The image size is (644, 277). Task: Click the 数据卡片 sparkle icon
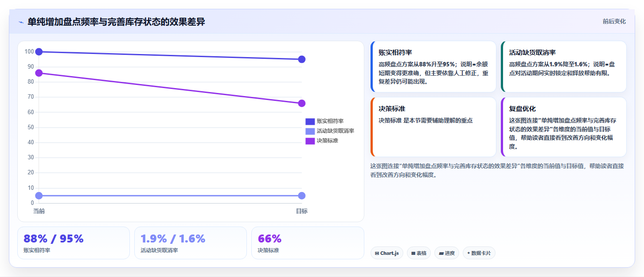pos(468,253)
